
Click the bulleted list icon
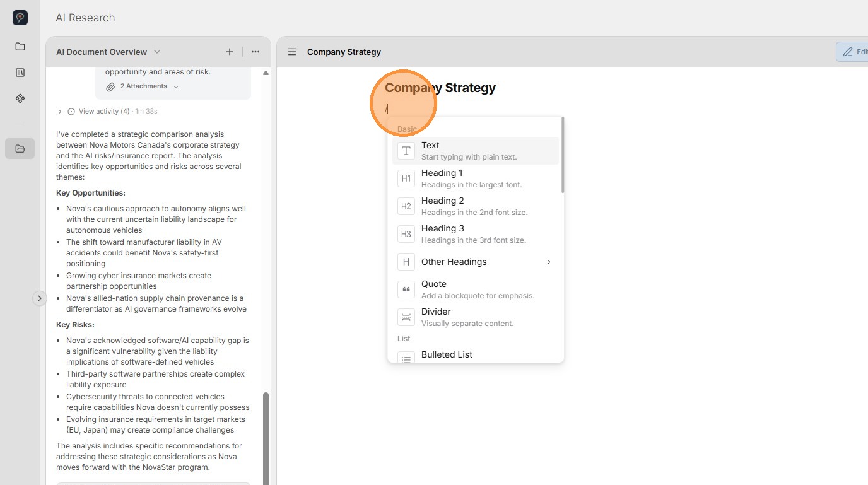point(406,358)
